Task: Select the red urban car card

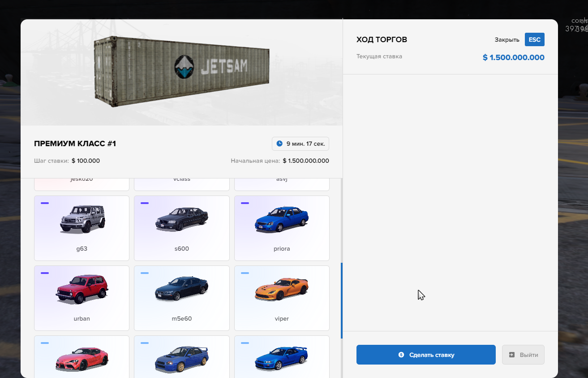Action: [x=82, y=298]
